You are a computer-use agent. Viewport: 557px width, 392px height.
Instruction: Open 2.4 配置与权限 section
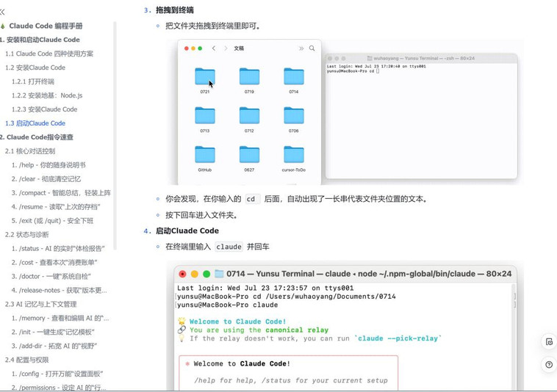[x=27, y=360]
